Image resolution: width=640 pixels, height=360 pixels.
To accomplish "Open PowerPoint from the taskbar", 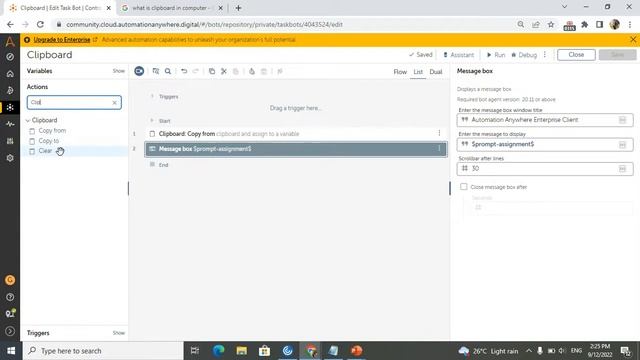I will 357,351.
